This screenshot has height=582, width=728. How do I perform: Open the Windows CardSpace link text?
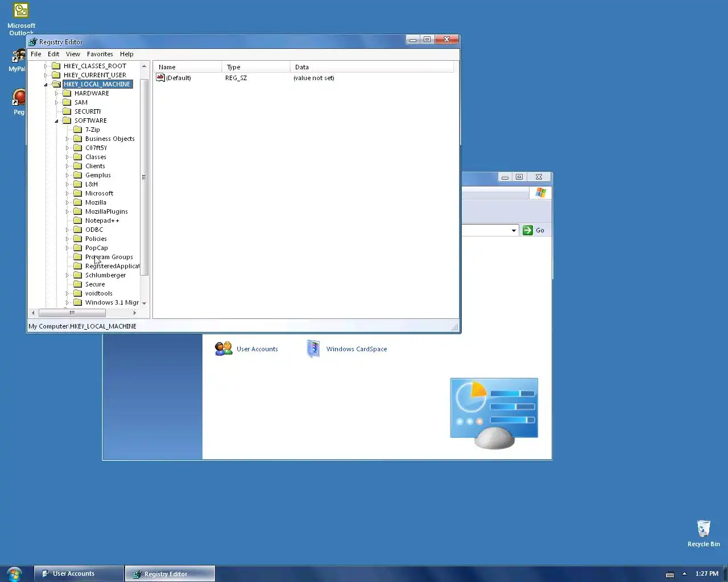coord(357,349)
